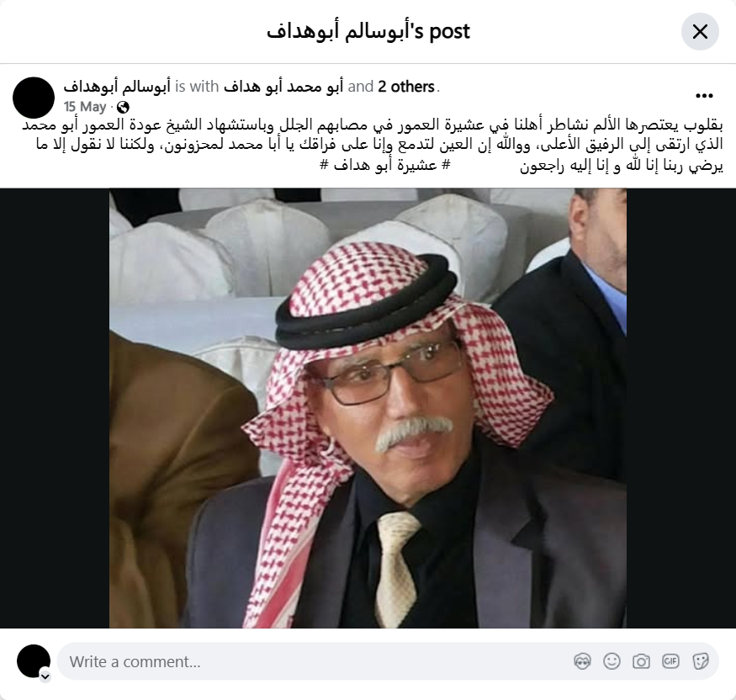Click the Write a comment field
This screenshot has width=736, height=700.
coord(388,661)
